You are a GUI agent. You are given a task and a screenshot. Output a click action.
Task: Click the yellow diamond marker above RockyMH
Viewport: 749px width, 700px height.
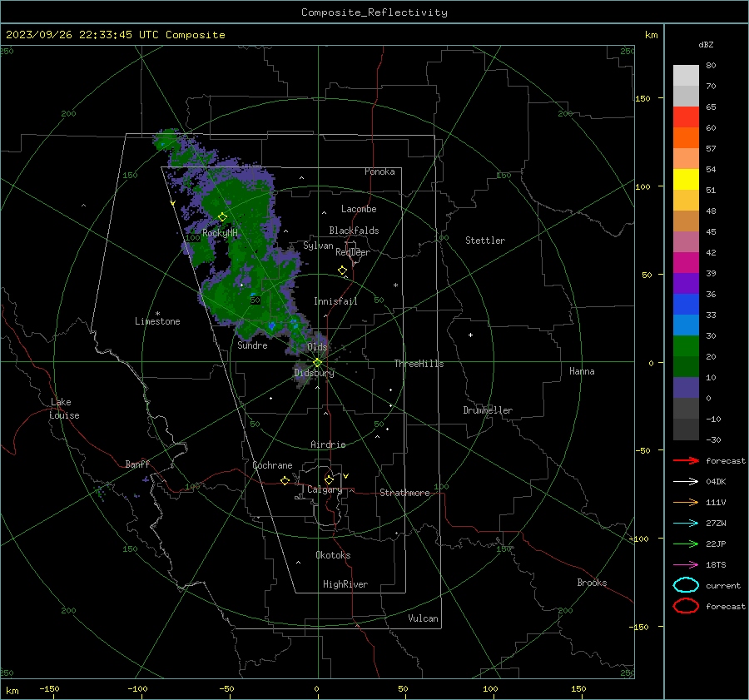click(x=222, y=217)
